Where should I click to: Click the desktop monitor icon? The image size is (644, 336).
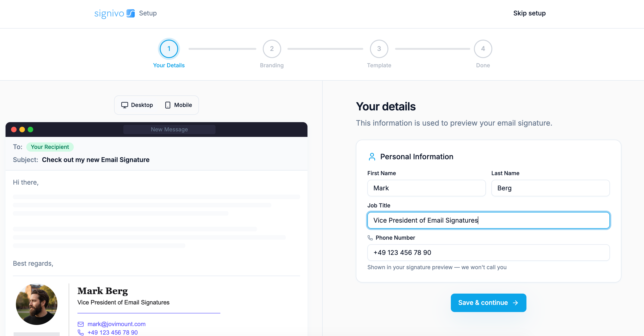tap(124, 105)
